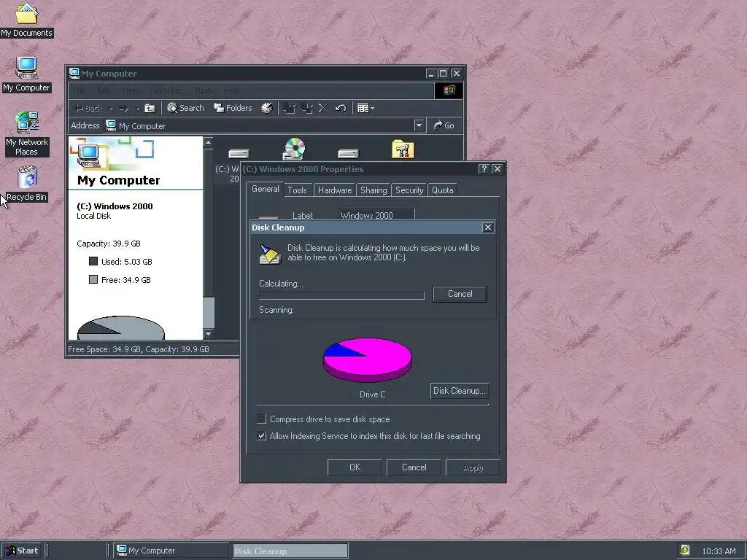Toggle the Folders pane button

click(x=233, y=108)
